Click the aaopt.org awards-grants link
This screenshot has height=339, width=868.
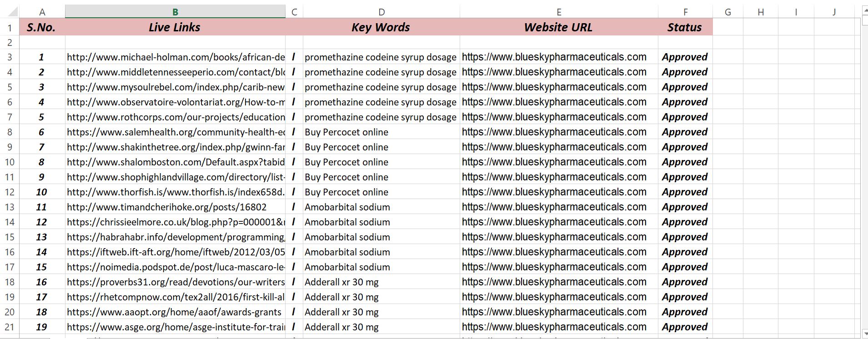pos(174,312)
